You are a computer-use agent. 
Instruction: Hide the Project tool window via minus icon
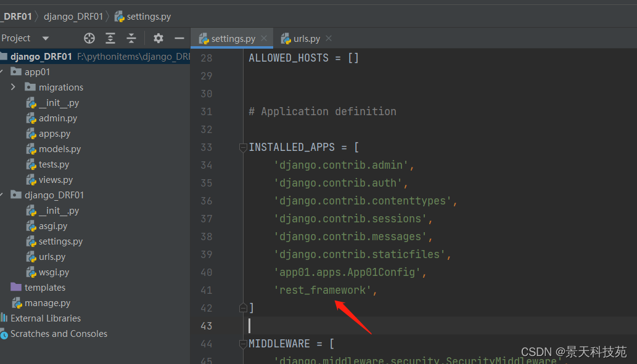coord(179,38)
